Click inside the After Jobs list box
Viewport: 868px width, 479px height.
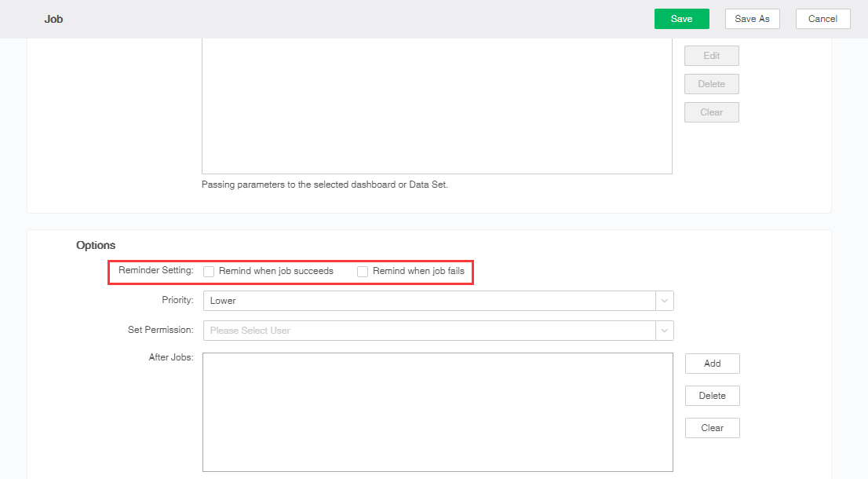tap(437, 411)
